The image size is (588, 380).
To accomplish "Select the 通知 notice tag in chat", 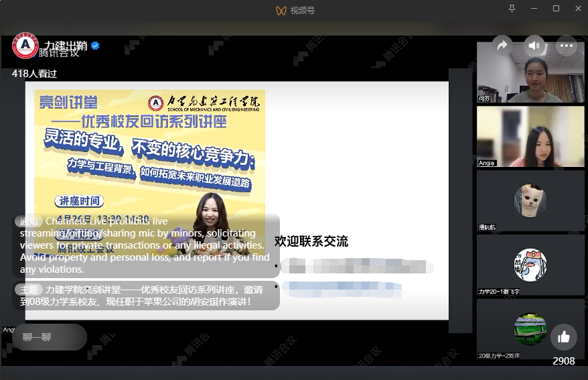I will point(29,221).
